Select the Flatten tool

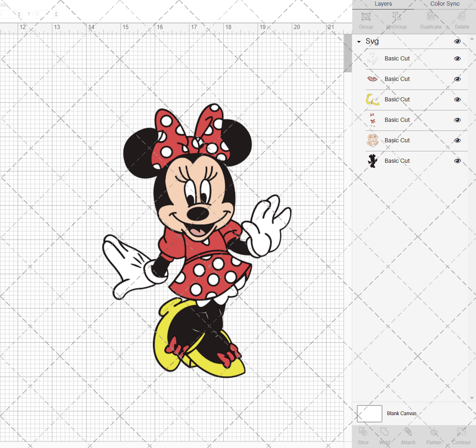click(434, 432)
